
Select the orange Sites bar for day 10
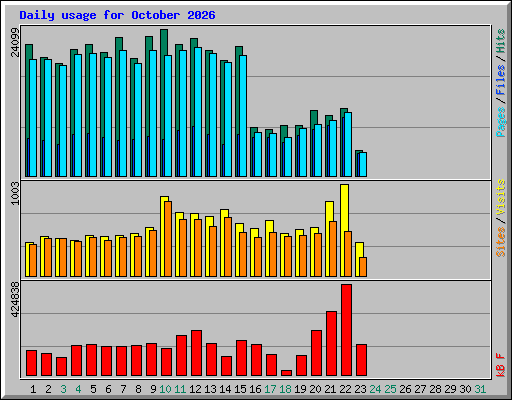tap(168, 239)
